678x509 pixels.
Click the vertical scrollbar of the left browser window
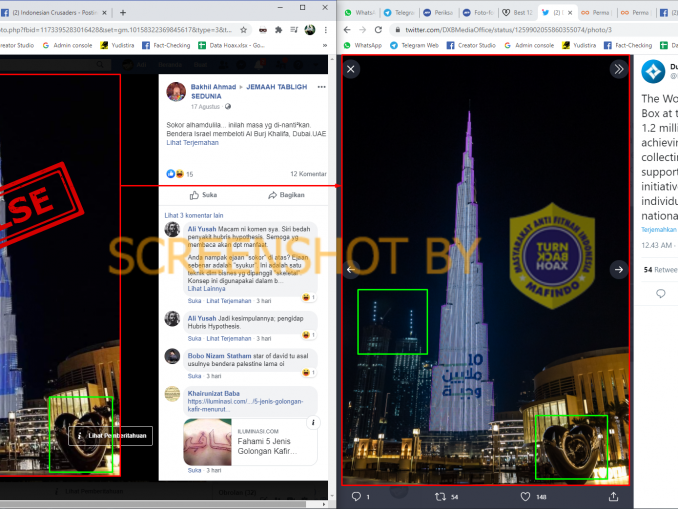[332, 277]
